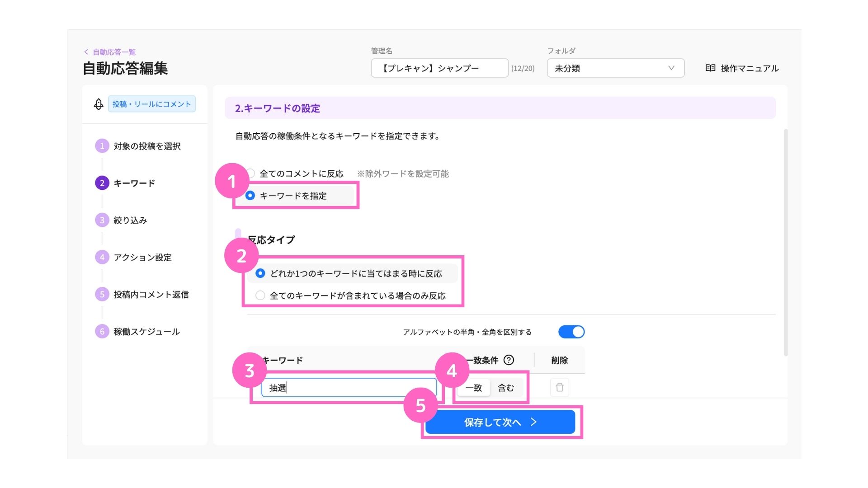
Task: Click the step 4 circle in the sidebar
Action: point(102,257)
